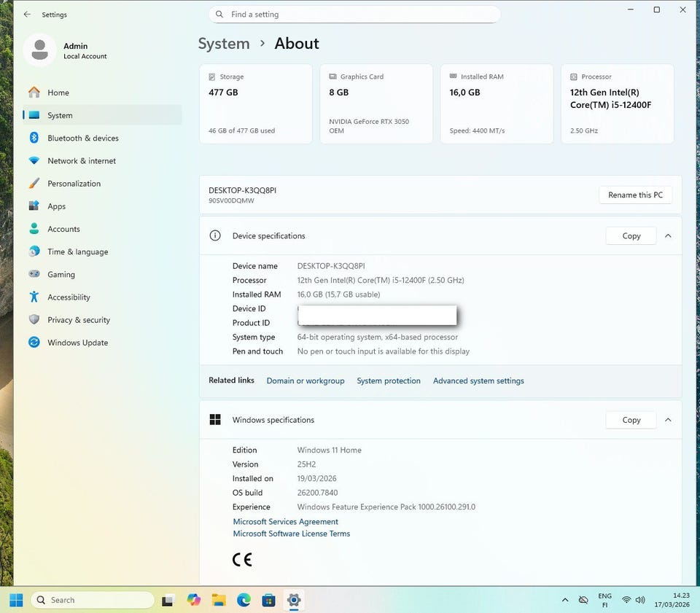The width and height of the screenshot is (700, 613).
Task: Click the back arrow in Settings
Action: tap(27, 15)
